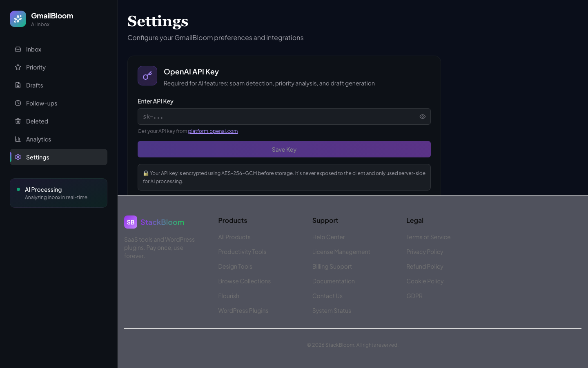
Task: Open the Privacy Policy page
Action: click(425, 251)
